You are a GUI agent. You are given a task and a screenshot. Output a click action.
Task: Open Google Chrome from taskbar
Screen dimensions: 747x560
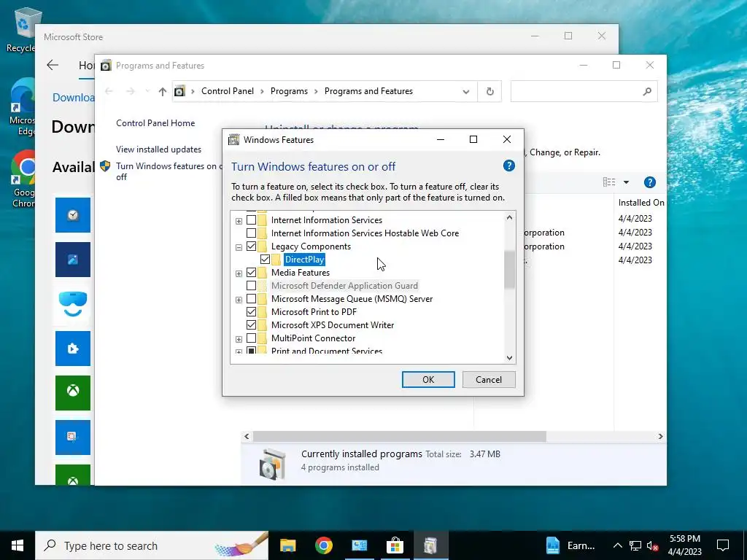(323, 545)
